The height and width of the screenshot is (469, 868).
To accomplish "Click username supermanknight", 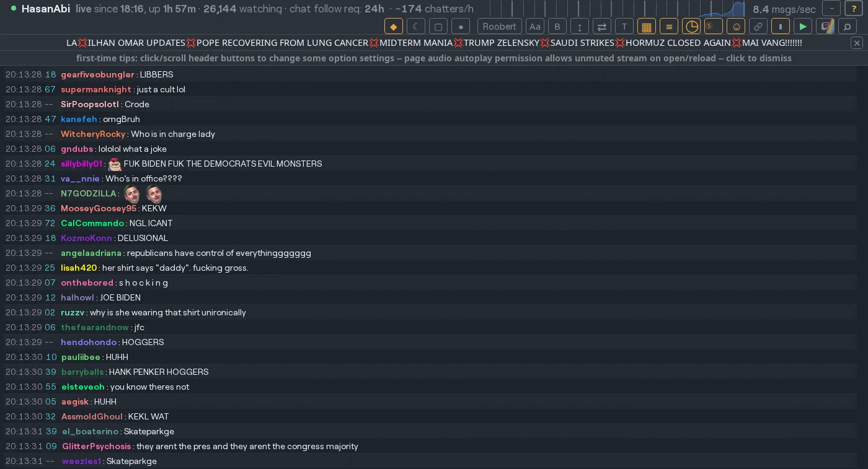I will point(96,89).
